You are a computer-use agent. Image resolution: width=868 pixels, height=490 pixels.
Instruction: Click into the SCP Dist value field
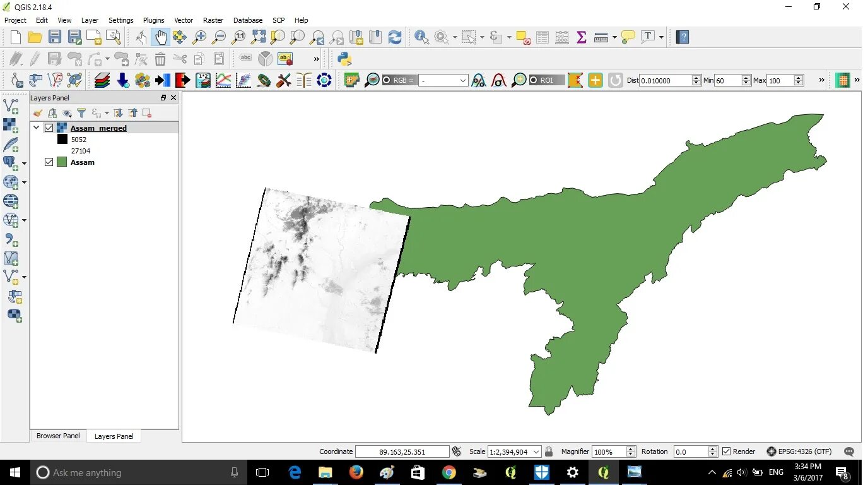(666, 80)
